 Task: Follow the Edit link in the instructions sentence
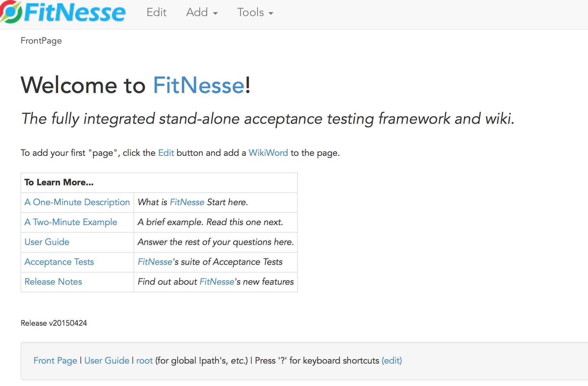click(x=166, y=153)
